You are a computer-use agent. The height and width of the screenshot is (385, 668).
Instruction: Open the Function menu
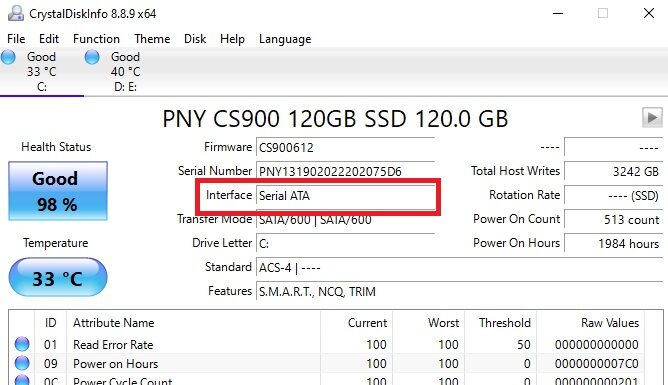(x=96, y=39)
